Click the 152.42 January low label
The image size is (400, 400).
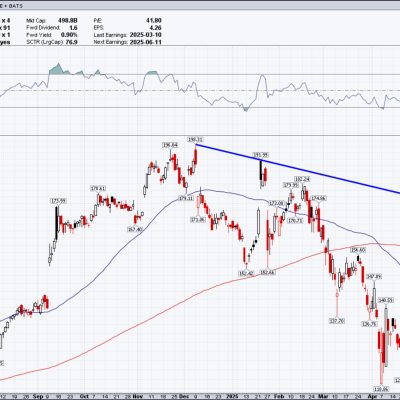click(x=246, y=273)
